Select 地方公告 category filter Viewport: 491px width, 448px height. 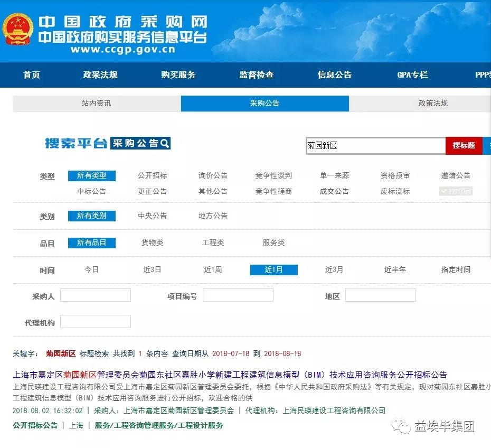tap(213, 216)
